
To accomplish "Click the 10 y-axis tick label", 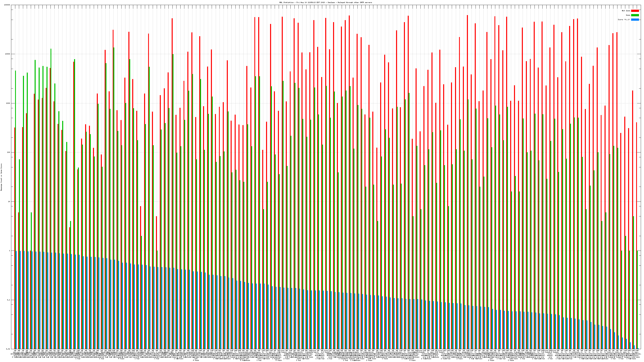I will click(9, 202).
